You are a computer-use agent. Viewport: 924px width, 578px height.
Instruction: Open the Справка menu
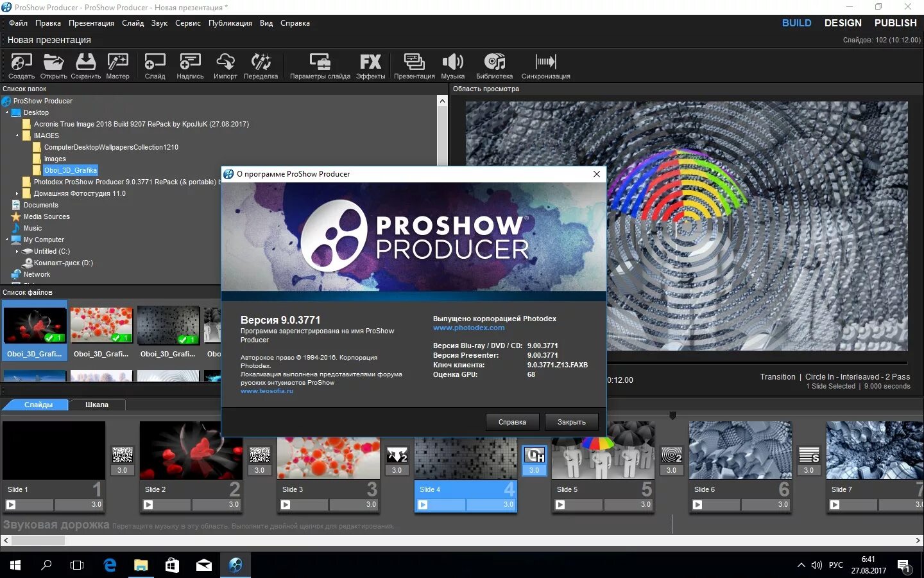tap(295, 23)
